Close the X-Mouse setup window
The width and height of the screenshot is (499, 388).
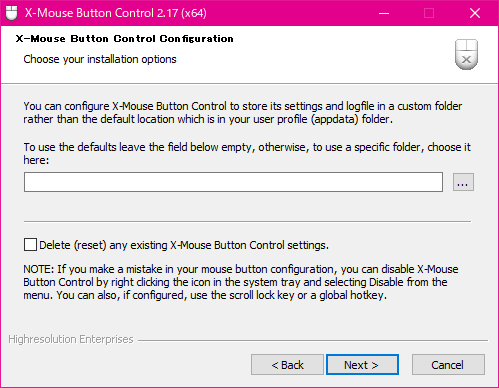pyautogui.click(x=475, y=13)
